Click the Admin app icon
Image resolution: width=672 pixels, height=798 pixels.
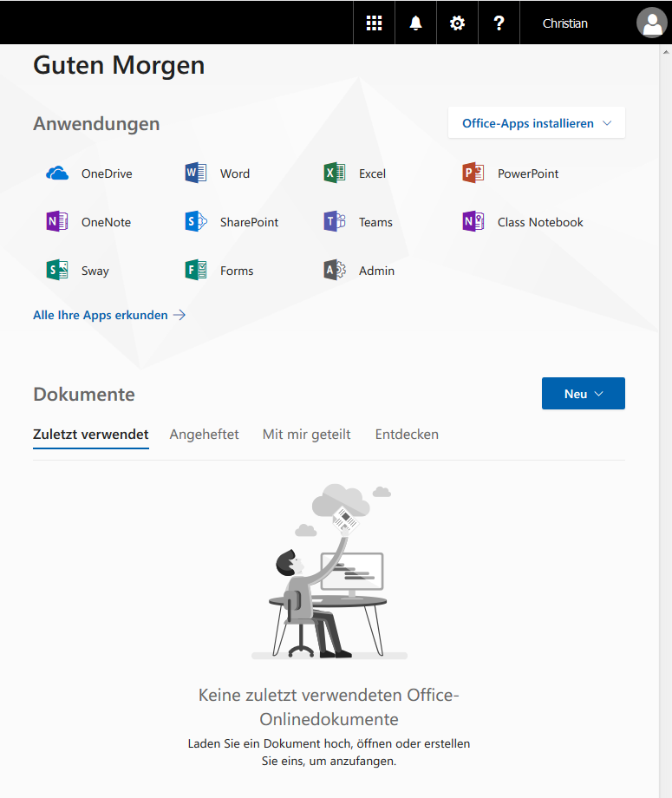pos(335,270)
